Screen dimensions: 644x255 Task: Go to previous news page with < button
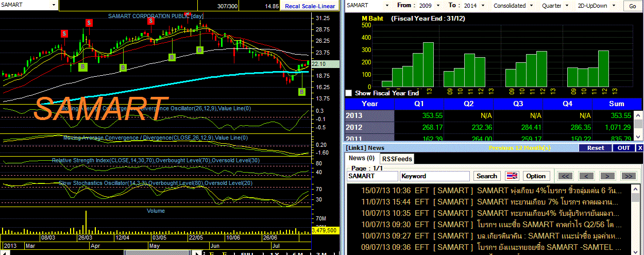tap(586, 176)
